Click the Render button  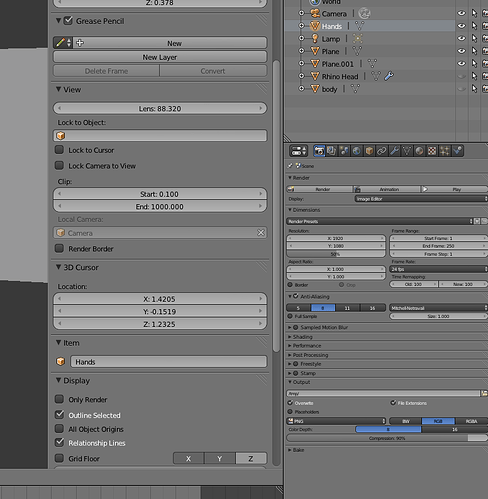319,189
